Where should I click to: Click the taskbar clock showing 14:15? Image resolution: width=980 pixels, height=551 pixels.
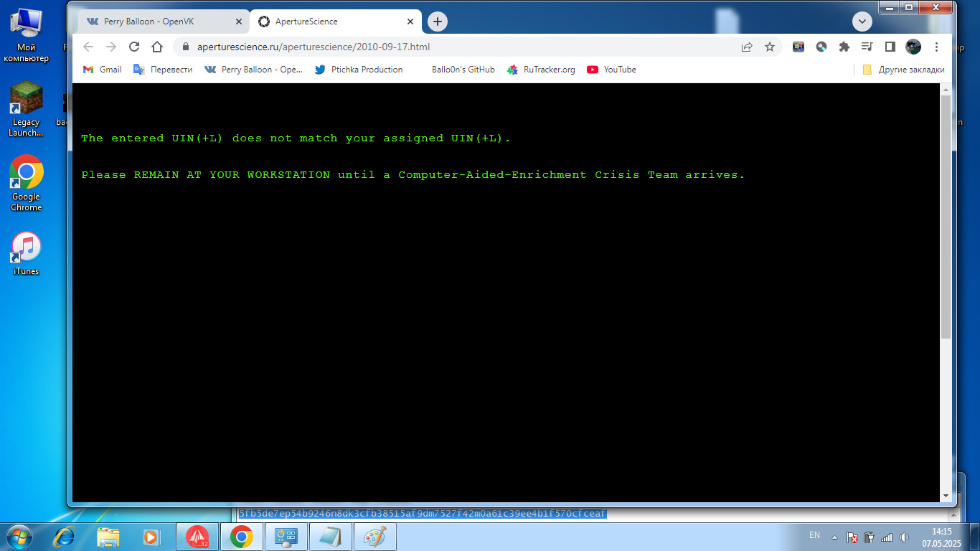941,537
